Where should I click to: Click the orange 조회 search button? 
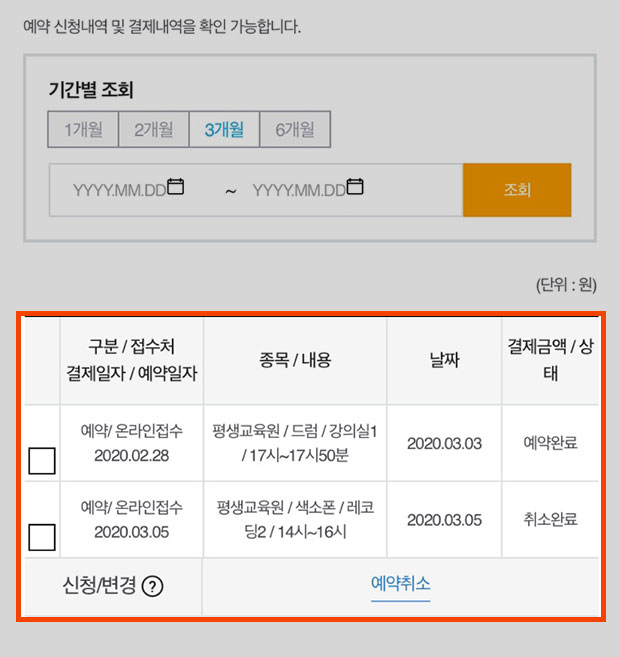[x=517, y=190]
